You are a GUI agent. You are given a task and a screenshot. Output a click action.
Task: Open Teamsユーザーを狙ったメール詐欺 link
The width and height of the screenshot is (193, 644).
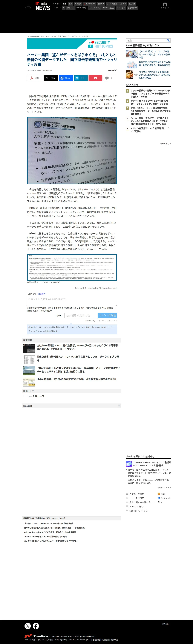45,536
